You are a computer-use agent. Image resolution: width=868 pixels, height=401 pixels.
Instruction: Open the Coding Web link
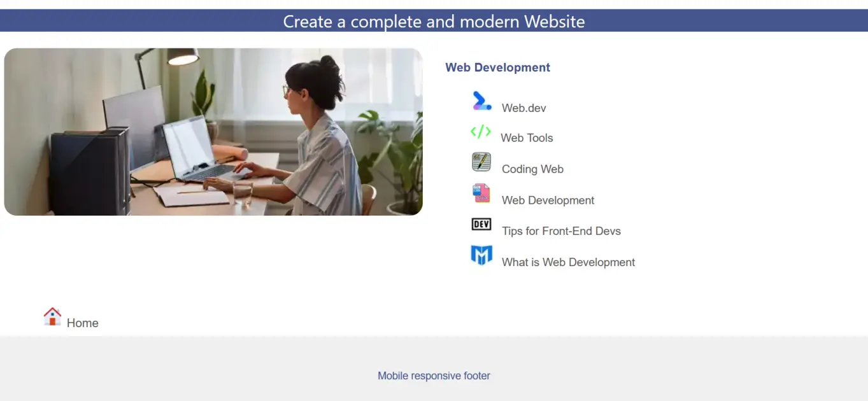532,169
